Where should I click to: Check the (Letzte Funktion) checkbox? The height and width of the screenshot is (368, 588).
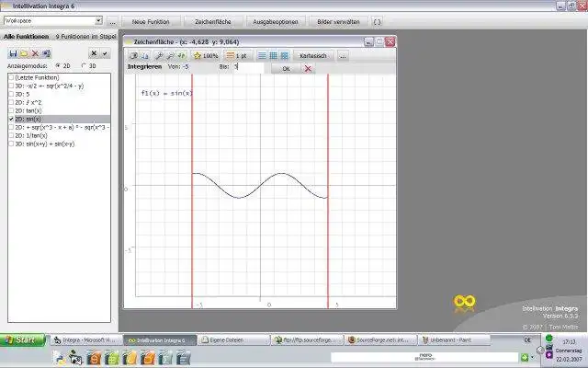coord(11,77)
